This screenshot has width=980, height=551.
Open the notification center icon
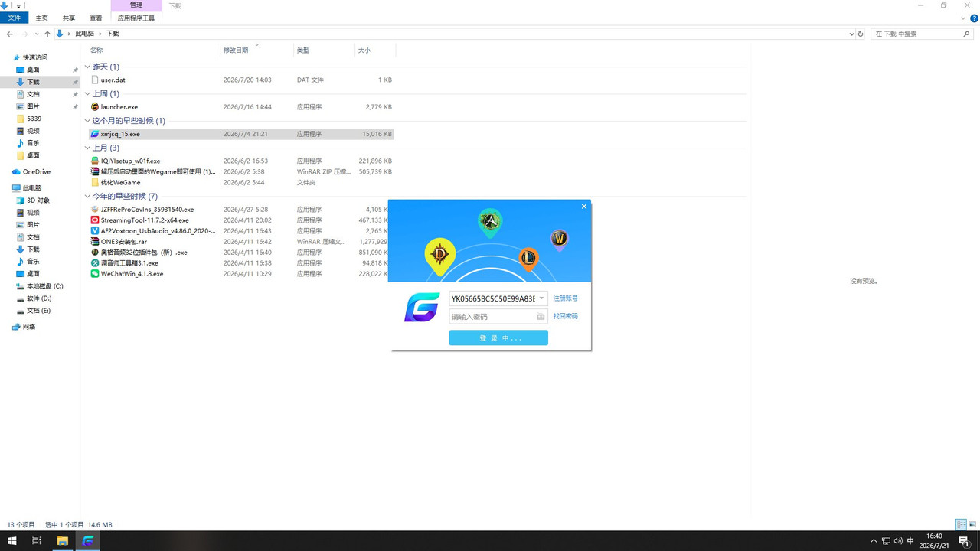[x=965, y=540]
